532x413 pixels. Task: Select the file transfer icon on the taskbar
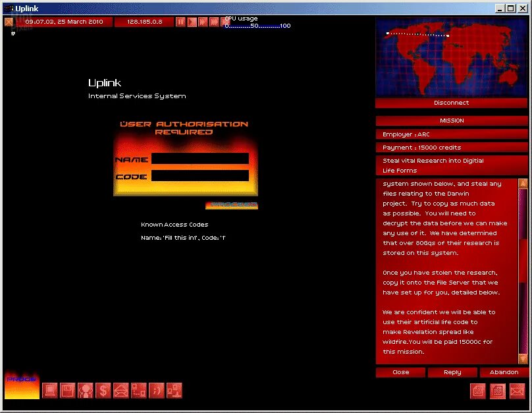point(174,390)
